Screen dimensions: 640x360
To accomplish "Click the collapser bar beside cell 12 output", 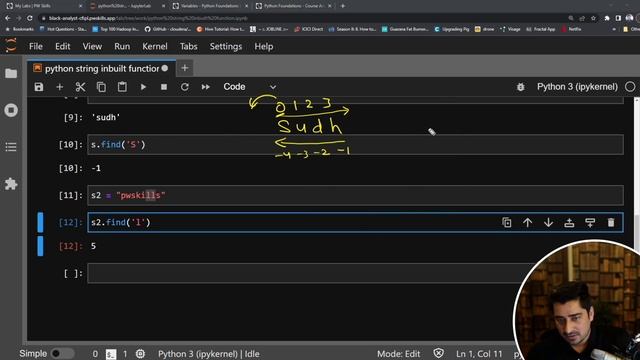I will (x=40, y=246).
